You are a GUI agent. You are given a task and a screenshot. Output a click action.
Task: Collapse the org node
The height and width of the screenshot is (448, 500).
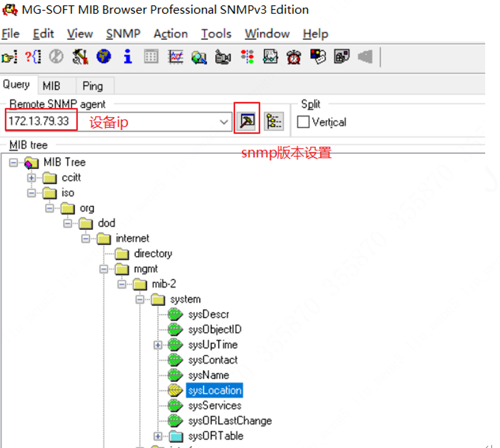click(x=49, y=208)
